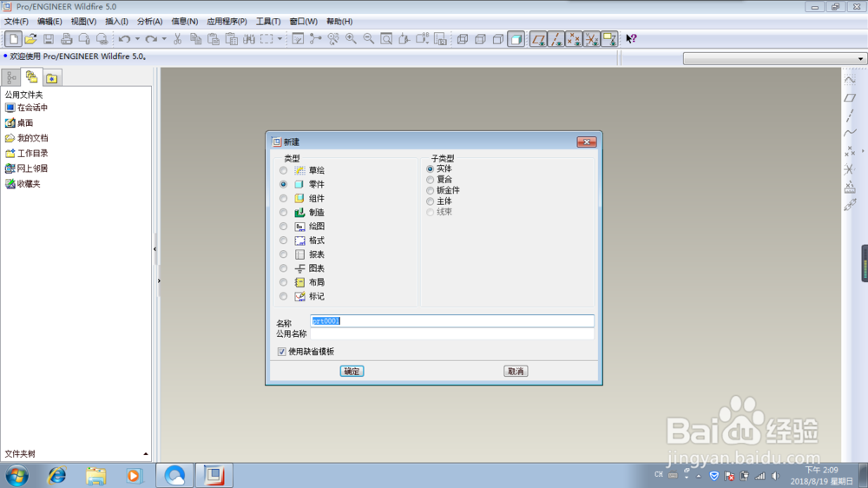Screen dimensions: 868x488
Task: Toggle annotation display icon
Action: pyautogui.click(x=609, y=39)
